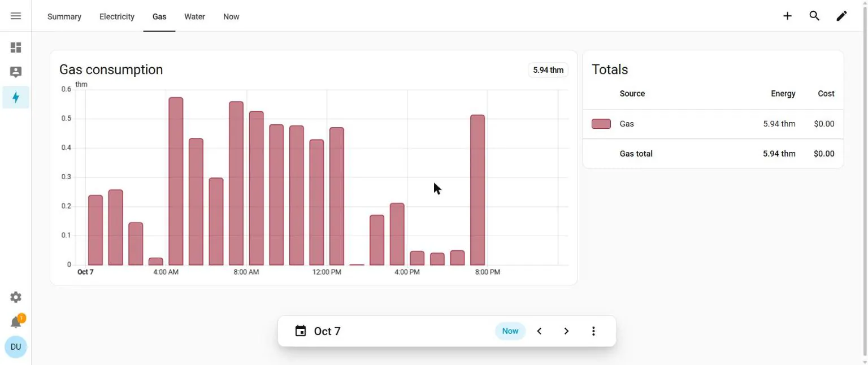Switch to the Electricity tab
The height and width of the screenshot is (365, 868).
[x=117, y=16]
